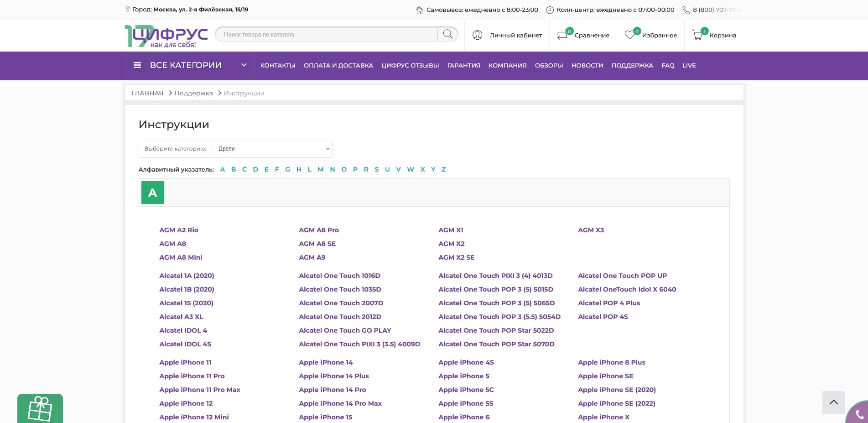The width and height of the screenshot is (868, 423).
Task: Click the search magnifier icon
Action: 447,34
